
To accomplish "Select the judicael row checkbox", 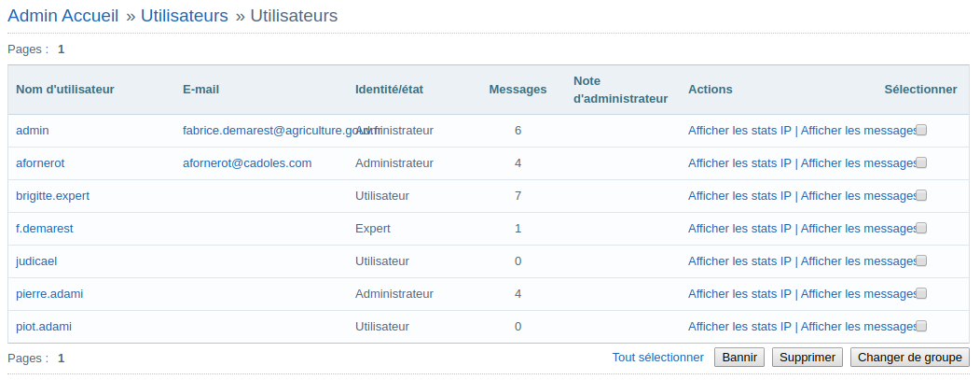I will tap(921, 261).
